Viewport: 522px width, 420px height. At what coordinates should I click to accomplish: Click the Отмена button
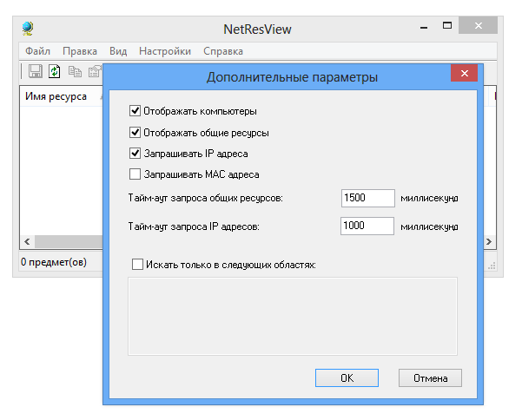pyautogui.click(x=430, y=378)
